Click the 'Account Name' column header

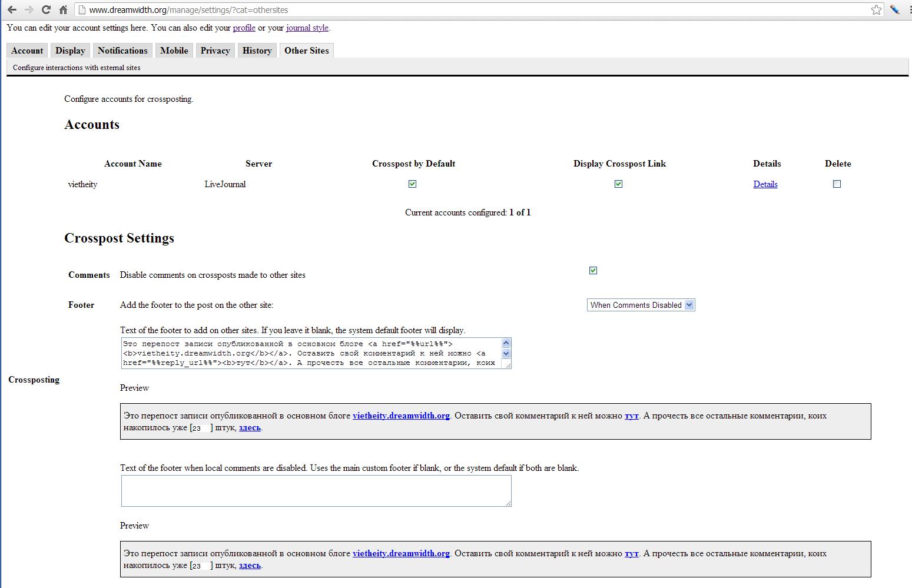(133, 164)
